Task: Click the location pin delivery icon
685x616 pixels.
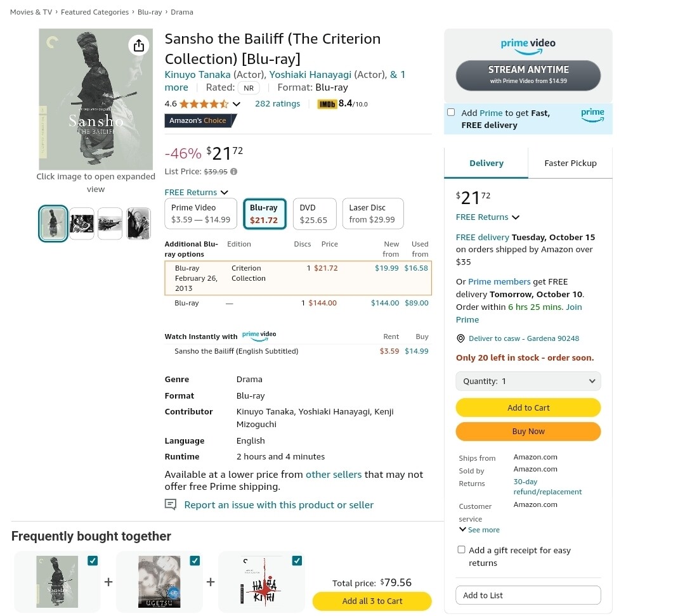Action: coord(461,338)
